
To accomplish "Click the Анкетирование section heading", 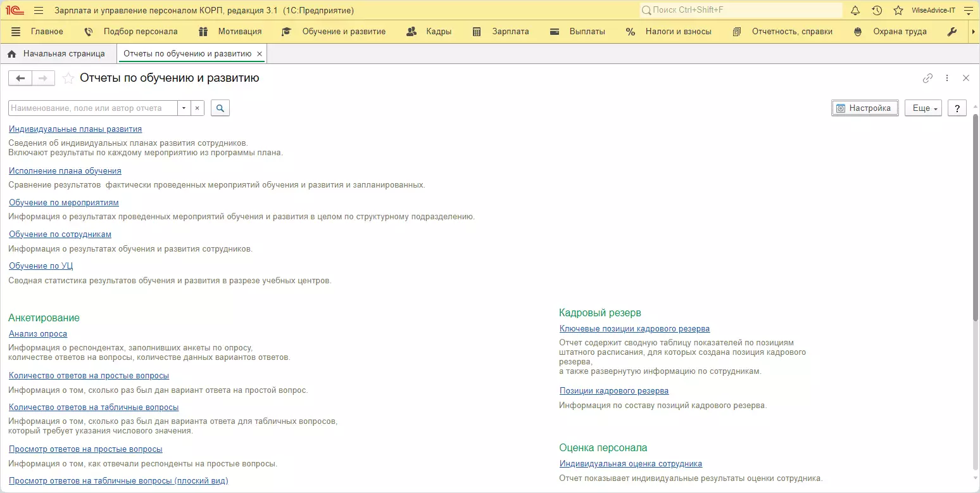I will pos(44,318).
